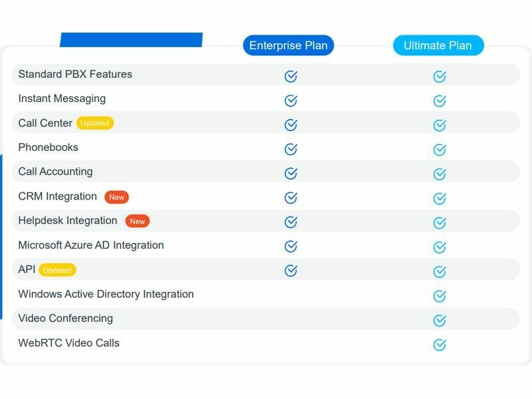Click Ultimate checkmark for WebRTC Video Calls
This screenshot has width=532, height=399.
coord(440,344)
